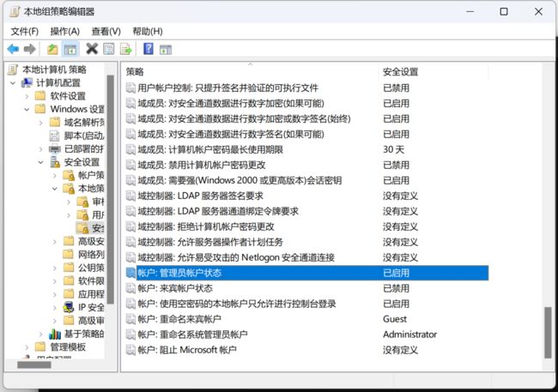Collapse the 本地策略 tree node
Image resolution: width=558 pixels, height=392 pixels.
click(x=55, y=189)
